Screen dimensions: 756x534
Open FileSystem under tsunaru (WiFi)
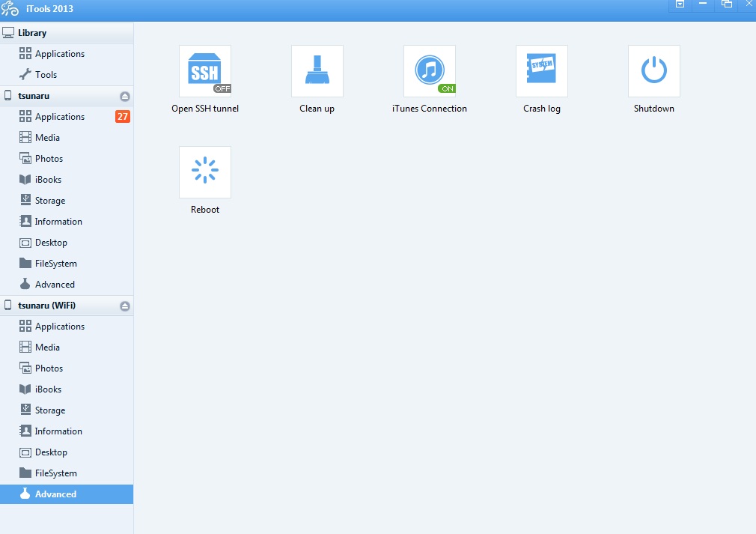point(67,473)
